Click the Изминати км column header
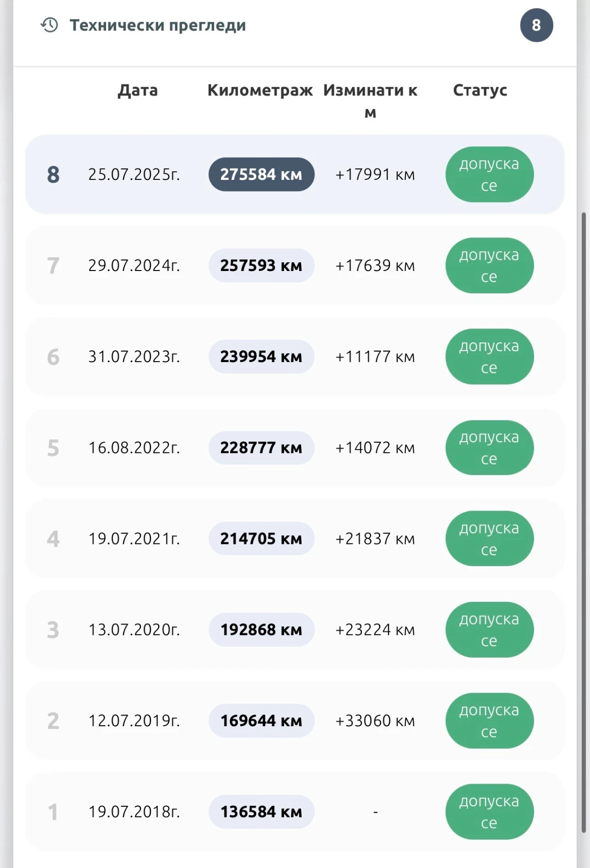The image size is (590, 868). 370,101
